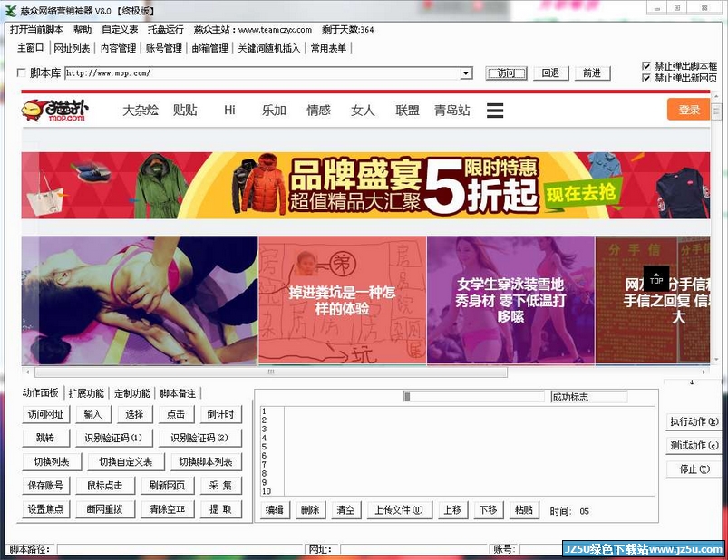Toggle the 脚本库 checkbox
The image size is (728, 560).
click(x=22, y=72)
